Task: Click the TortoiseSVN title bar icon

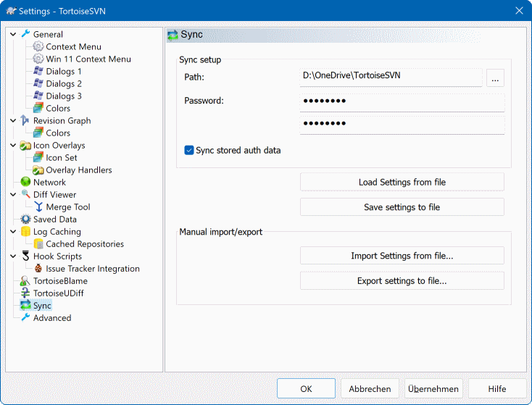Action: tap(11, 11)
